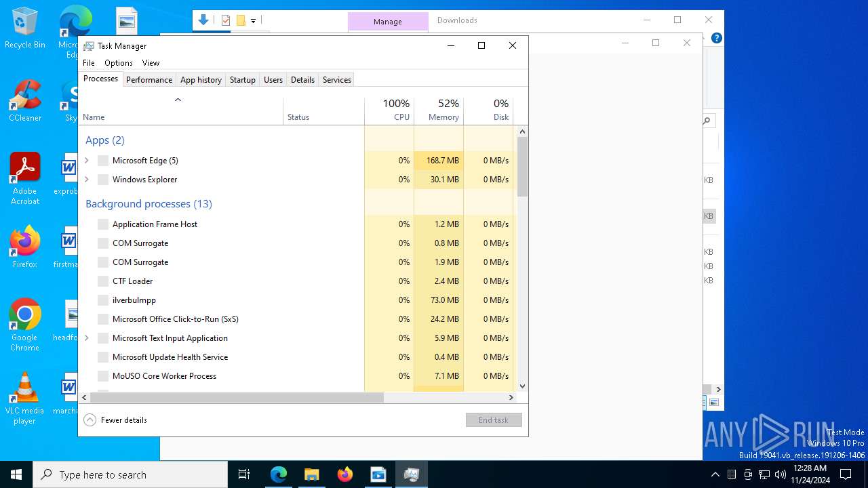Open the View menu in Task Manager
Screen dimensions: 868x488
click(151, 63)
